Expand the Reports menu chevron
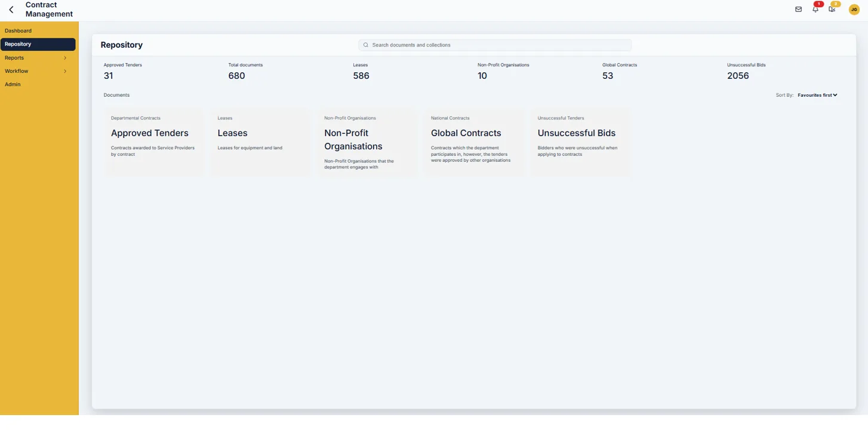This screenshot has width=868, height=430. pyautogui.click(x=65, y=58)
